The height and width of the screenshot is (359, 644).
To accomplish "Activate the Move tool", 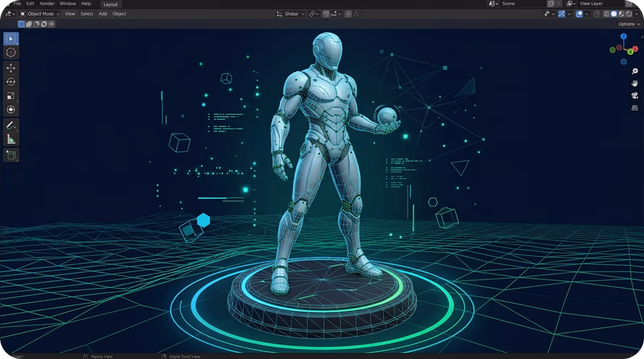I will (11, 67).
